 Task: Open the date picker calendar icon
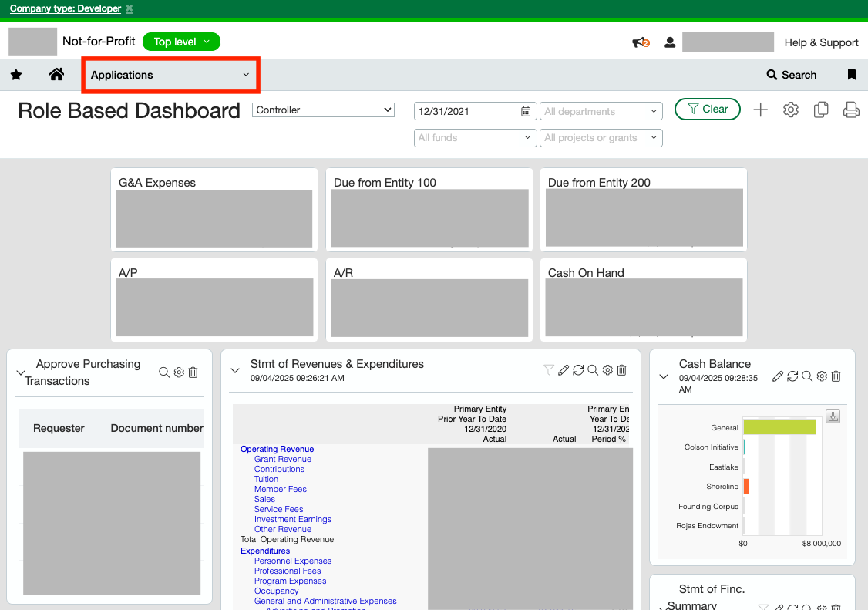525,111
